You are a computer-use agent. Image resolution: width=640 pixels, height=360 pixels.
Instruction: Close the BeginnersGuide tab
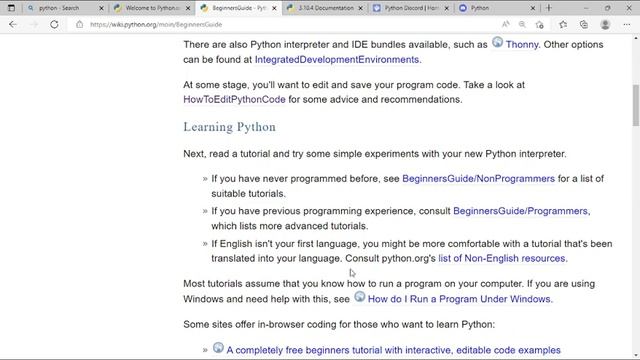(274, 8)
